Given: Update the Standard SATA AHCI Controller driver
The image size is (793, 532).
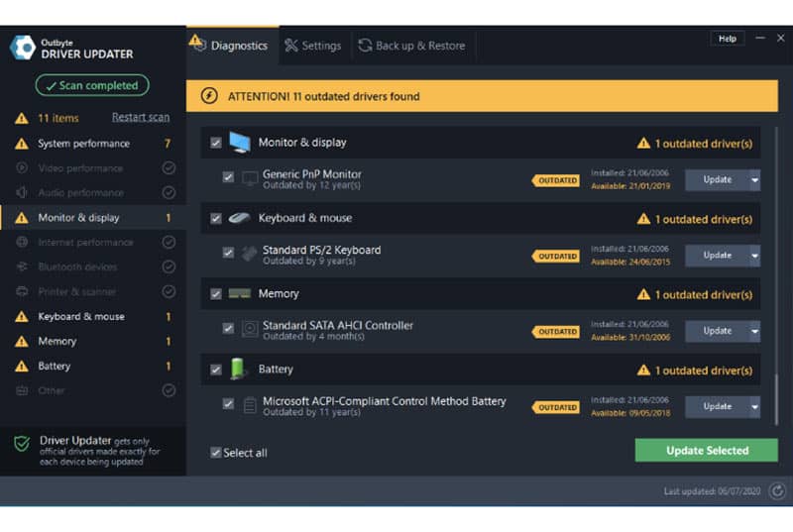Looking at the screenshot, I should tap(717, 332).
